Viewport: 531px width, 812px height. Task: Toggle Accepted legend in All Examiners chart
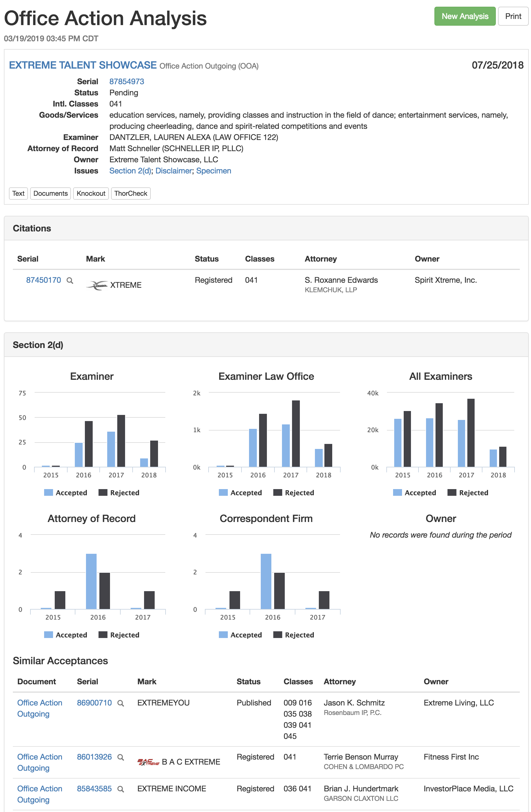415,493
